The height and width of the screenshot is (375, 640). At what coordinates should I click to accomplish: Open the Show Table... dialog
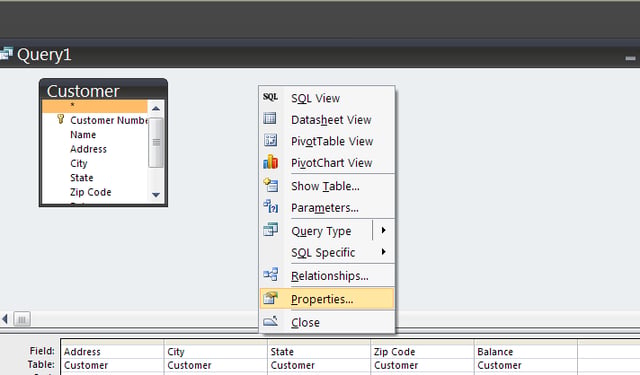pos(327,186)
